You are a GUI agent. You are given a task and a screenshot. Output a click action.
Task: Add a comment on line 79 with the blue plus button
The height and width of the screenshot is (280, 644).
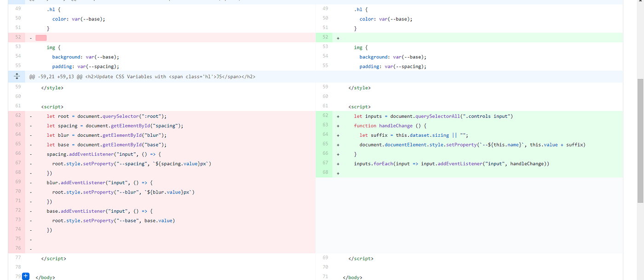coord(26,276)
